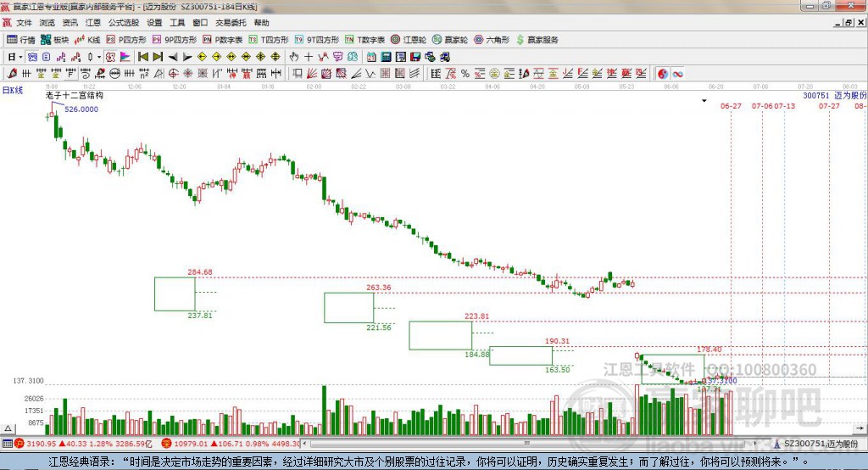The width and height of the screenshot is (868, 470).
Task: Click the hand pan tool icon
Action: pos(294,57)
